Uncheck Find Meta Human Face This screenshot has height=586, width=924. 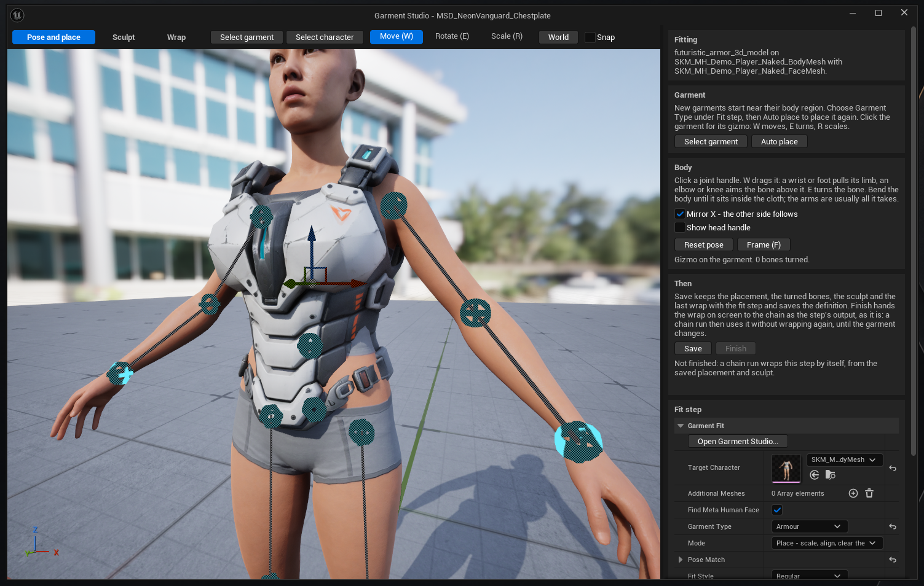(777, 510)
